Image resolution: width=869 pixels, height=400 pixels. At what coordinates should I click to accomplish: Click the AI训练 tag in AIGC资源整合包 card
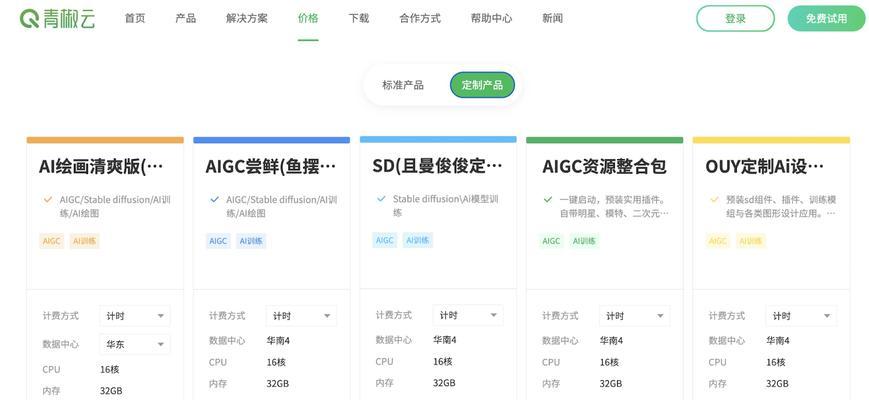584,241
